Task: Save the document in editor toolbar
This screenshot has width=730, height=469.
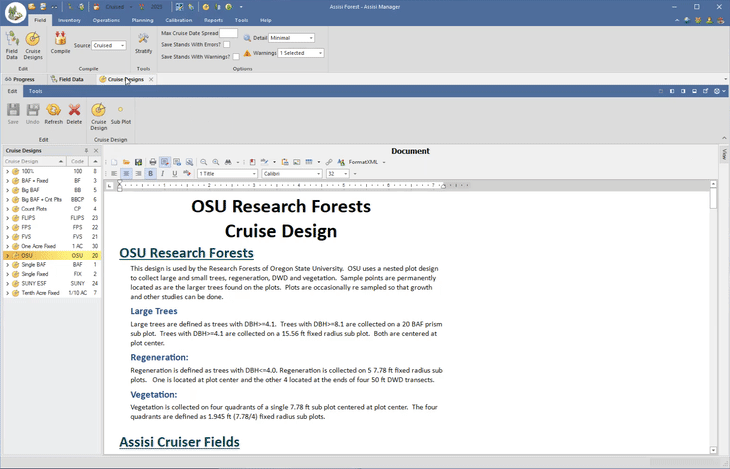Action: click(138, 162)
